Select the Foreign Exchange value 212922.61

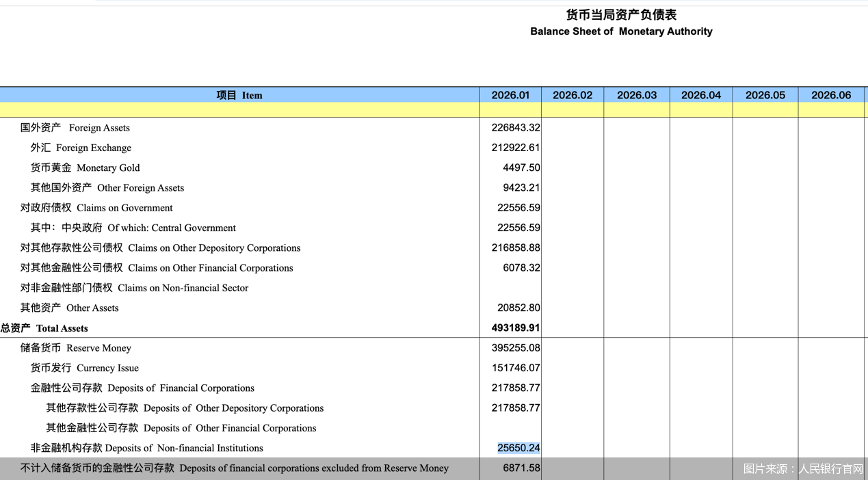point(515,148)
